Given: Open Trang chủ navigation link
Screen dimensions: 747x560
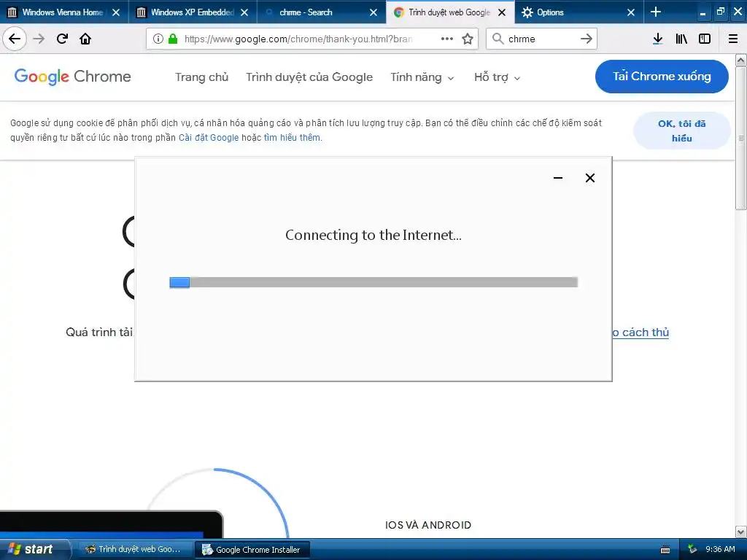Looking at the screenshot, I should pos(201,77).
